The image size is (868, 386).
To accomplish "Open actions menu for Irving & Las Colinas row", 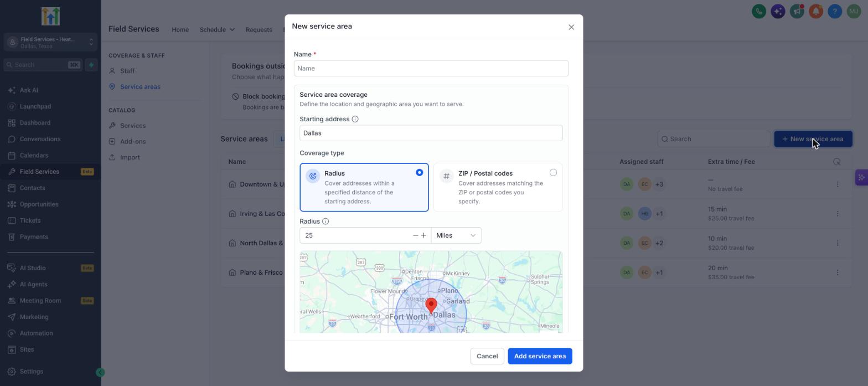I will tap(837, 214).
